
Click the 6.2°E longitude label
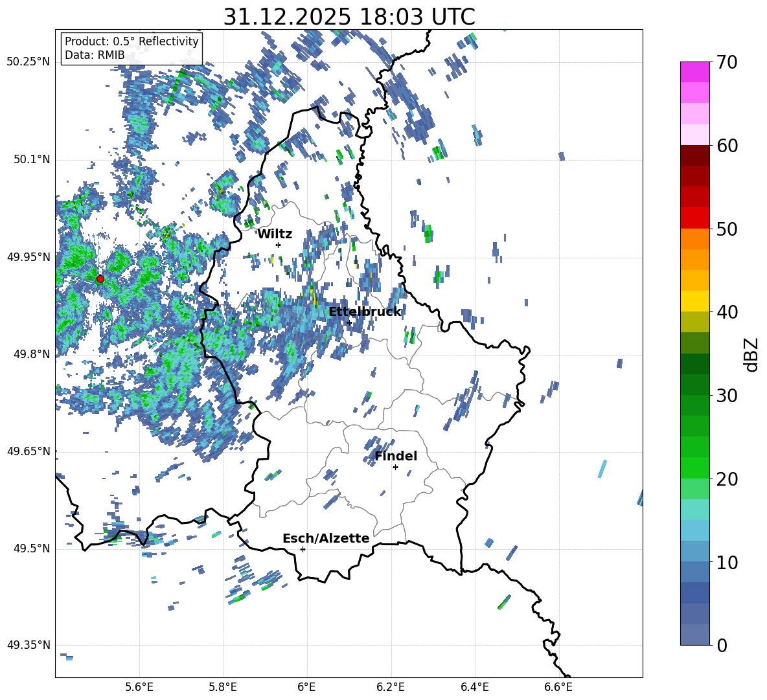click(391, 687)
